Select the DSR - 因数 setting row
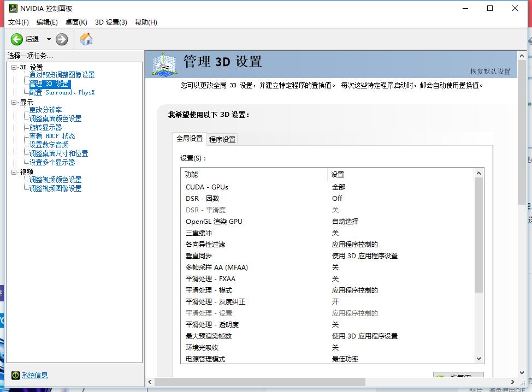Image resolution: width=532 pixels, height=392 pixels. (x=327, y=198)
